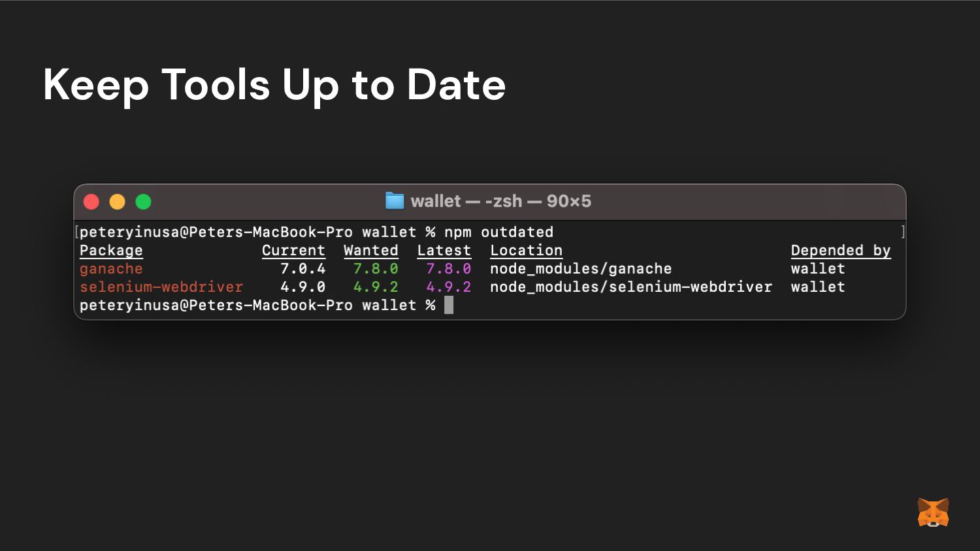
Task: Click the terminal cursor block
Action: click(449, 305)
